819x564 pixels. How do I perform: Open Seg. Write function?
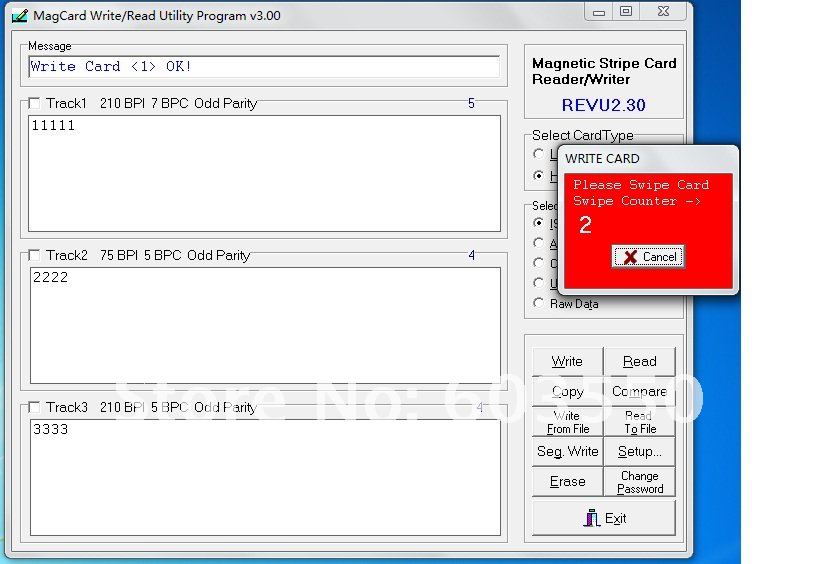point(567,451)
